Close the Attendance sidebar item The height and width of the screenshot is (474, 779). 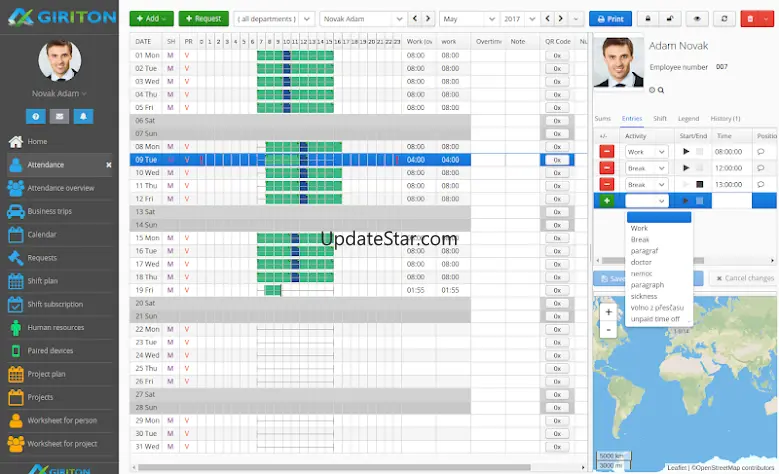(x=109, y=165)
